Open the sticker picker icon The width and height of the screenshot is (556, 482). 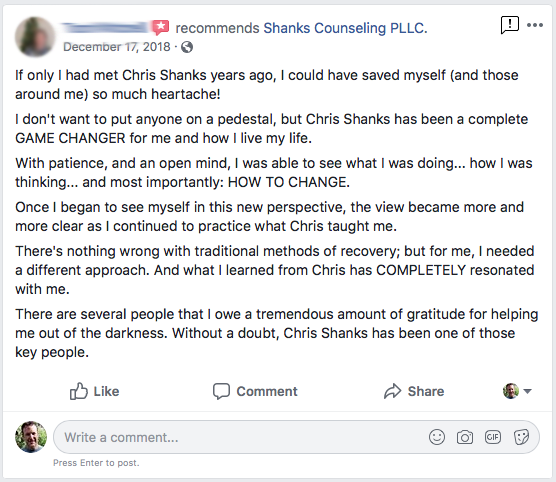[x=521, y=437]
